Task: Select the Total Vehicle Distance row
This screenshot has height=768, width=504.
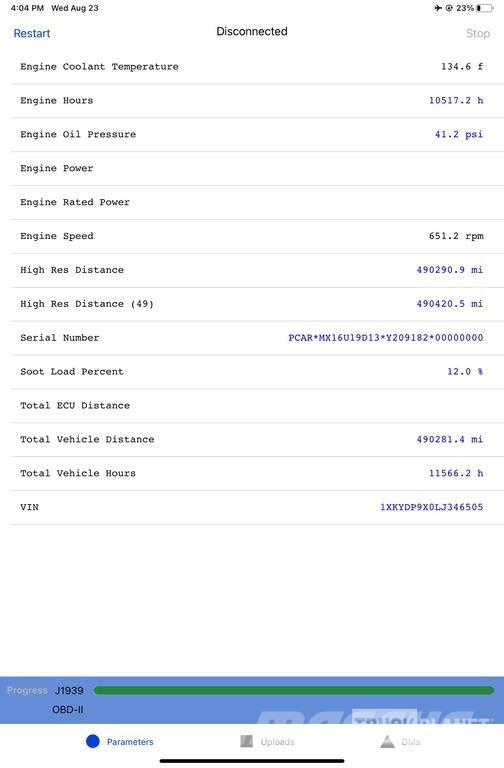Action: [257, 439]
